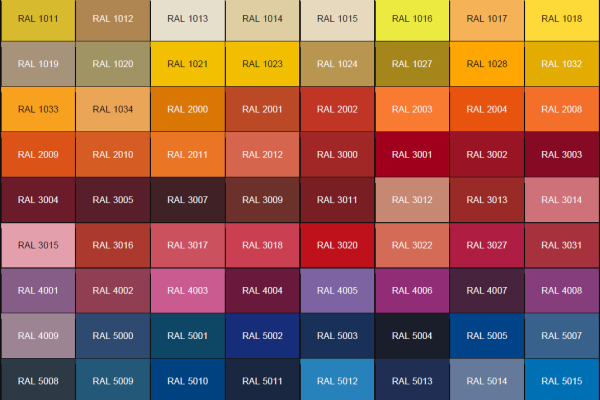Pick the RAL 5002 ultramarine swatch
Screen dimensions: 600x400
(262, 336)
